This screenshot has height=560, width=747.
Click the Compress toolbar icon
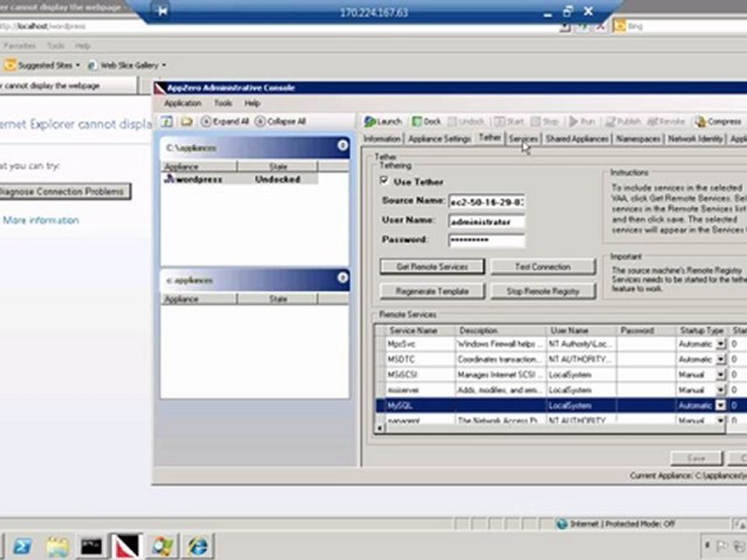pos(700,121)
